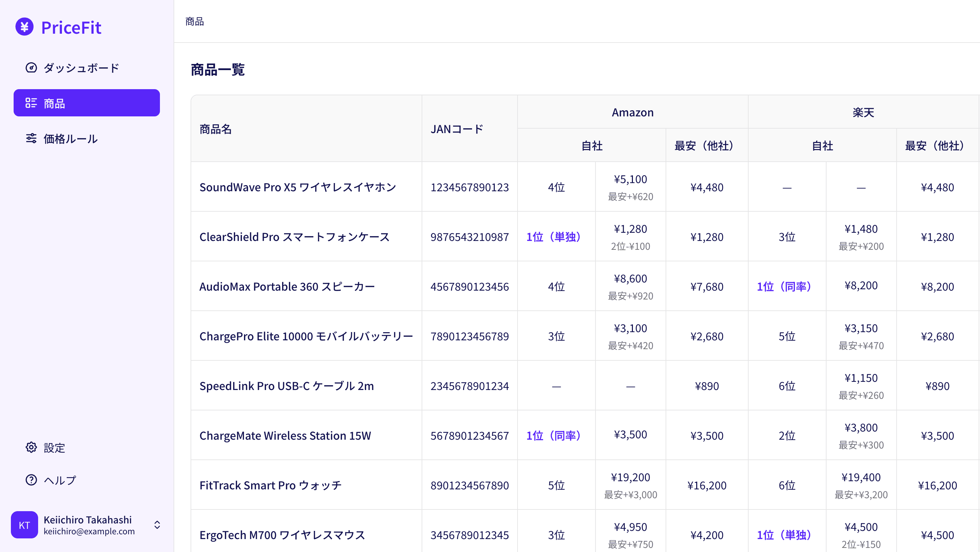Open FitTrack Smart Pro ウォッチ product
This screenshot has width=980, height=552.
click(270, 485)
